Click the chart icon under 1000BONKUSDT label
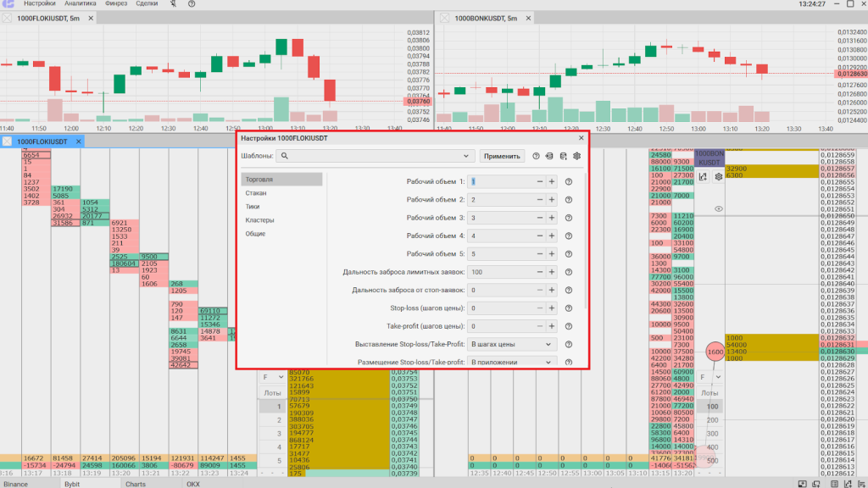This screenshot has width=868, height=488. pos(703,177)
